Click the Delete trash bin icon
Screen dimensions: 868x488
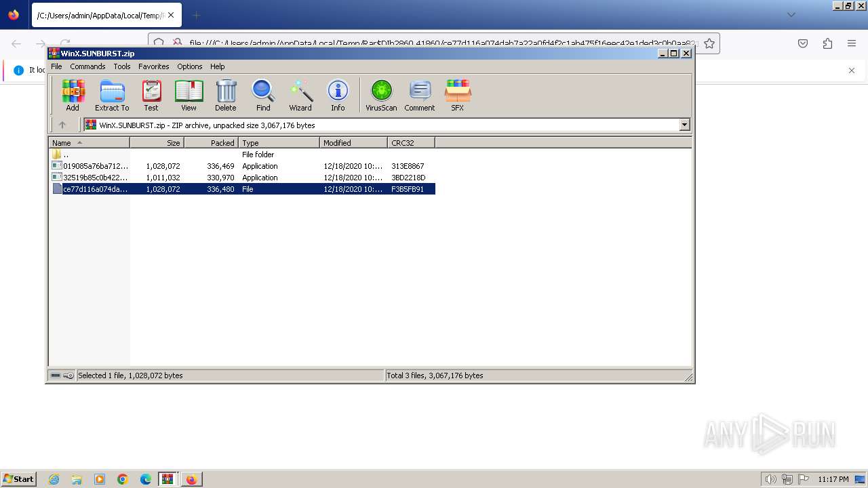(x=226, y=95)
